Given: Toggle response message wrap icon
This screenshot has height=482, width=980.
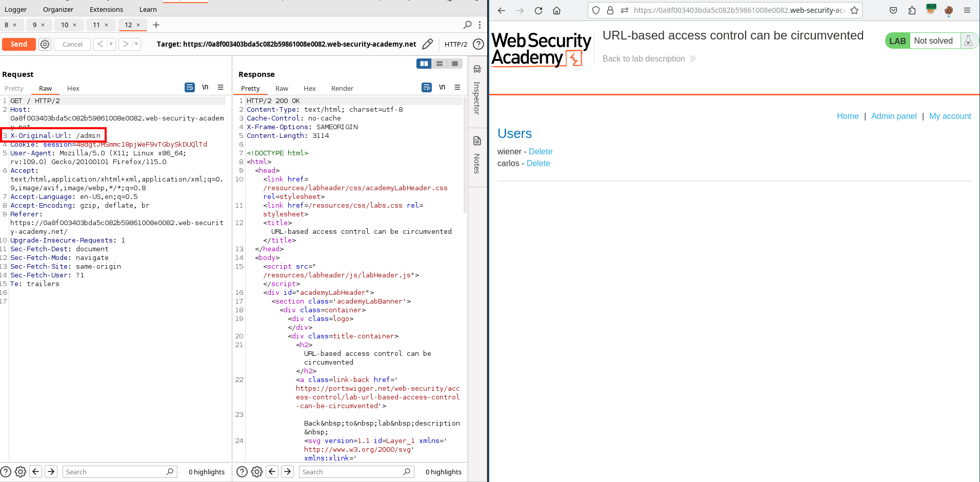Looking at the screenshot, I should pyautogui.click(x=427, y=87).
